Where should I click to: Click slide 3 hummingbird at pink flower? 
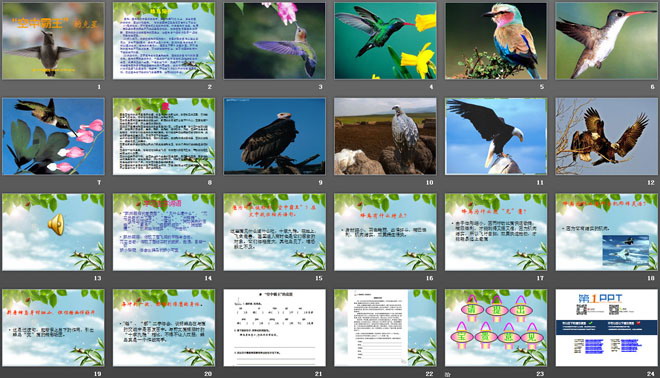pos(275,41)
